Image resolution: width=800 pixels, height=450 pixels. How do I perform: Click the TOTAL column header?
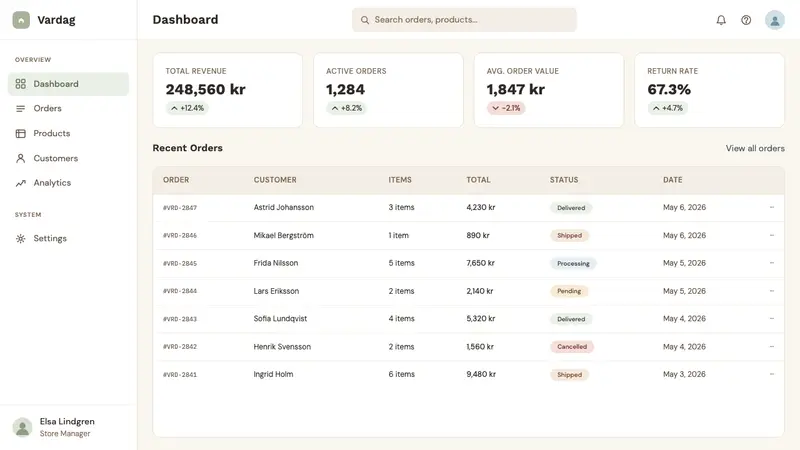(478, 180)
